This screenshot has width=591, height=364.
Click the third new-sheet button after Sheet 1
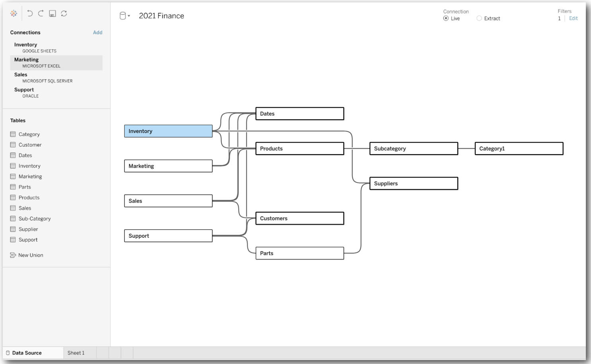[x=127, y=353]
